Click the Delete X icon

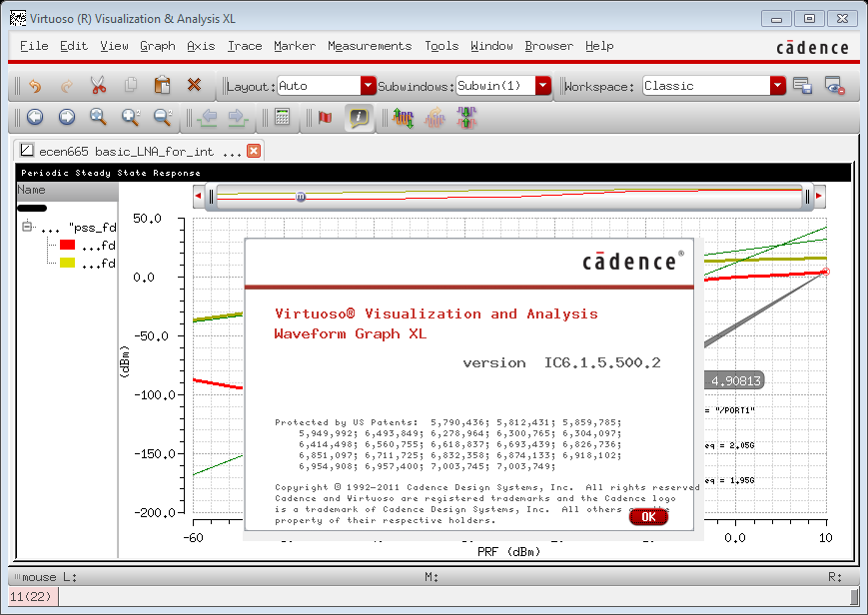pyautogui.click(x=194, y=85)
